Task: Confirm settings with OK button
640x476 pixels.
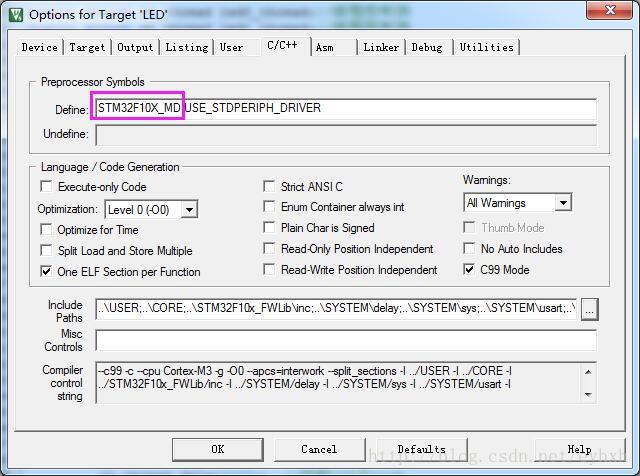Action: (x=218, y=449)
